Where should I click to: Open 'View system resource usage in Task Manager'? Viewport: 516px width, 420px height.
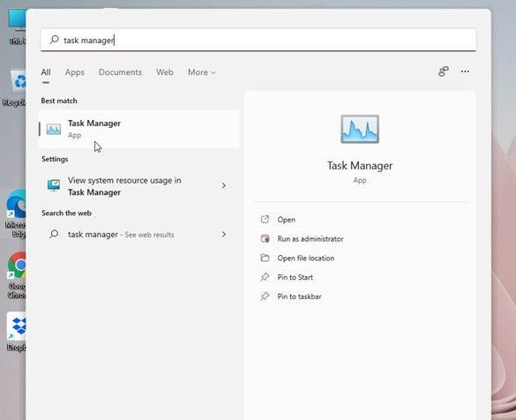click(x=139, y=186)
